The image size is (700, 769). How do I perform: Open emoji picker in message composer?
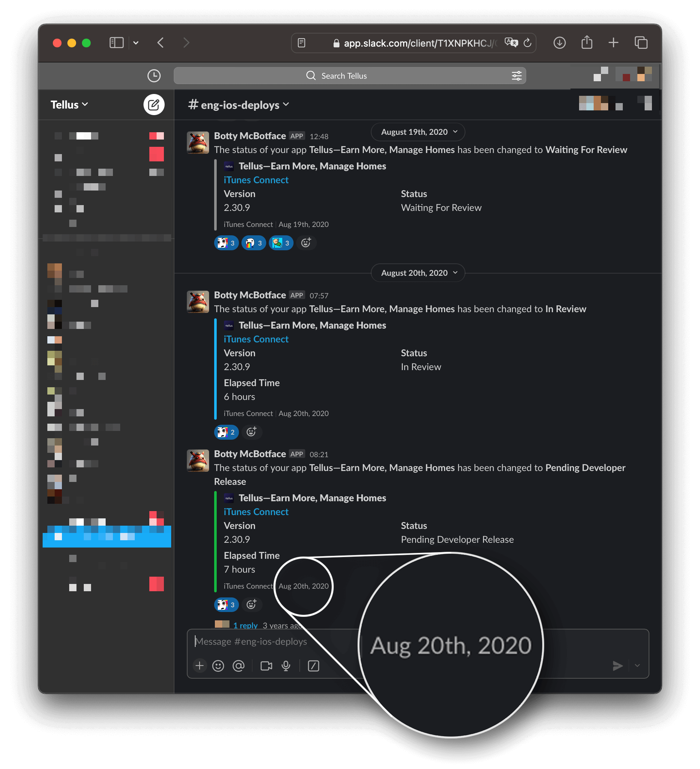pyautogui.click(x=218, y=666)
